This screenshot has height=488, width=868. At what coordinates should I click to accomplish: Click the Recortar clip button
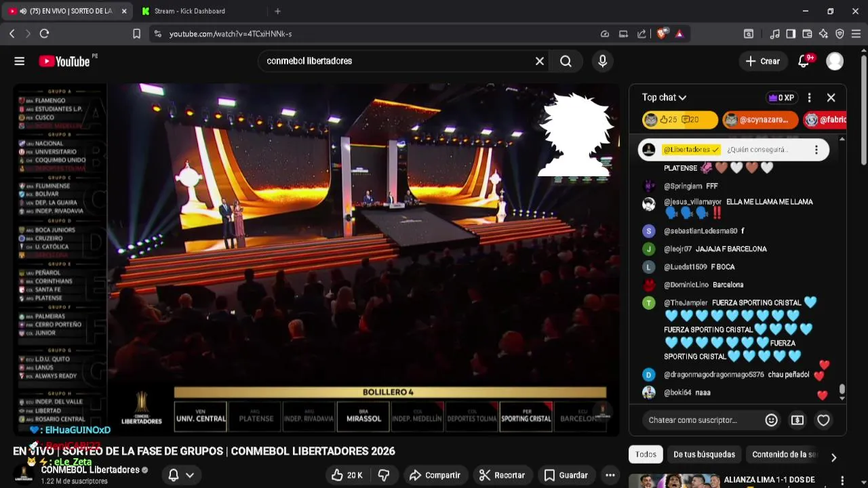502,475
